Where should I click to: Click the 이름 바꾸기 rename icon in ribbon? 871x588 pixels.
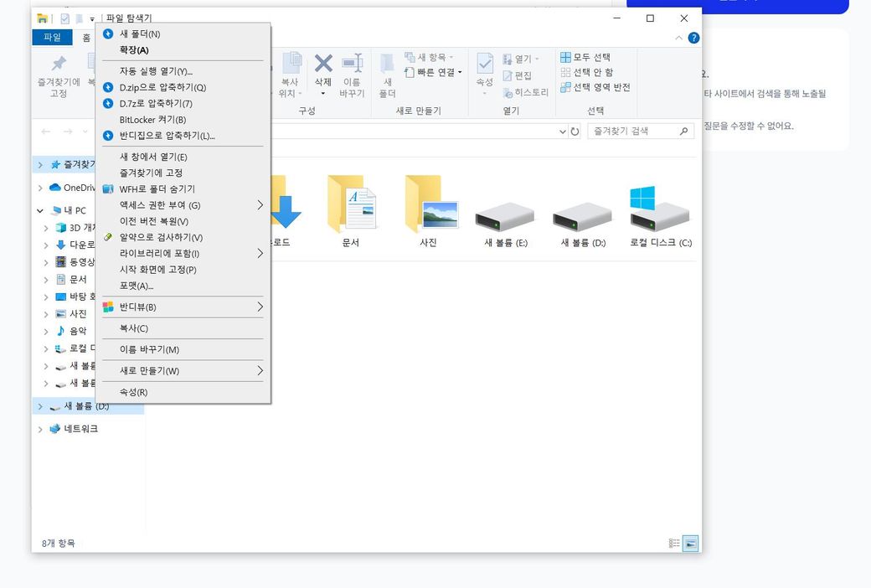click(x=352, y=64)
